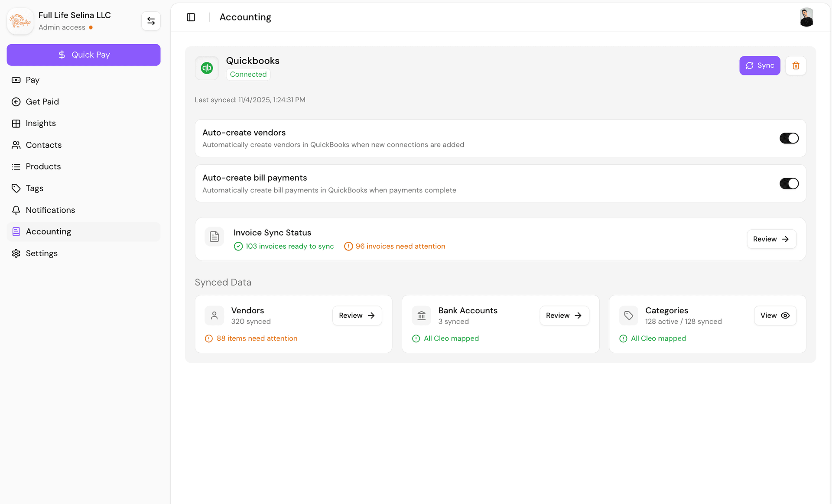Click the trash icon to disconnect QuickBooks

coord(796,65)
